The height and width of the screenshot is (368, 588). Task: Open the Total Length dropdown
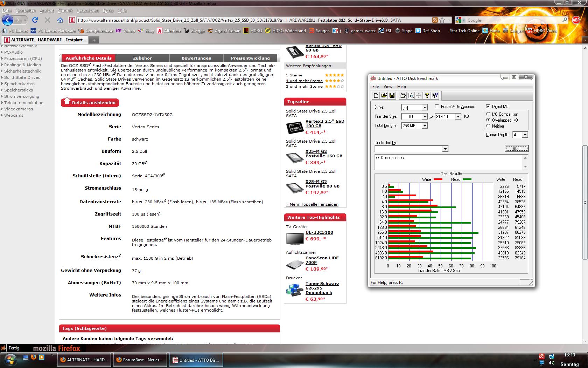425,125
